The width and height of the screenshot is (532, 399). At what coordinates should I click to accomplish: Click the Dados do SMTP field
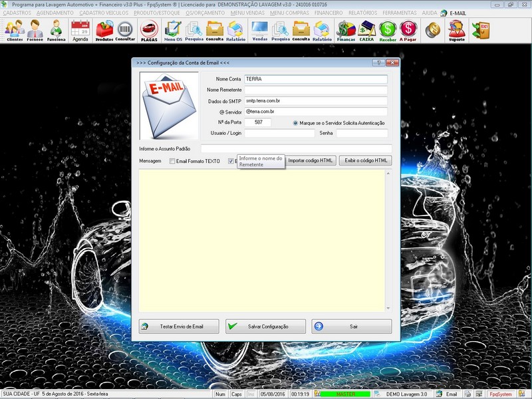click(315, 101)
